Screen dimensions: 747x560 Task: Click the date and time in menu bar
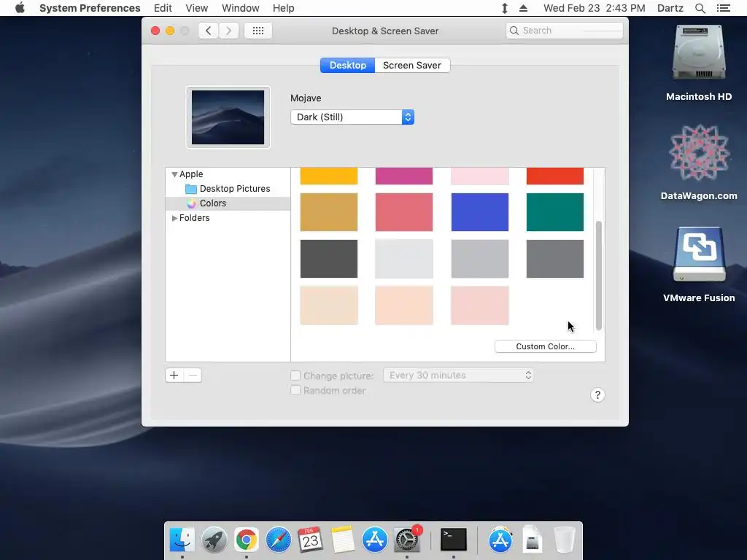pos(594,8)
